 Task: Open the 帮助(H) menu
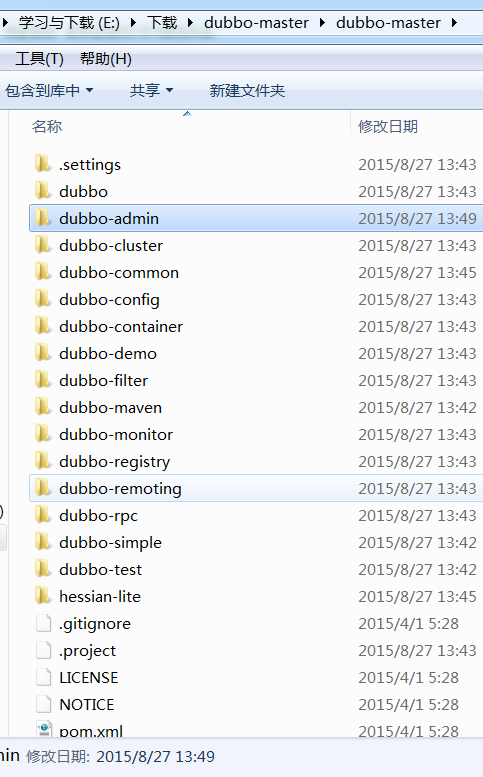pyautogui.click(x=106, y=59)
